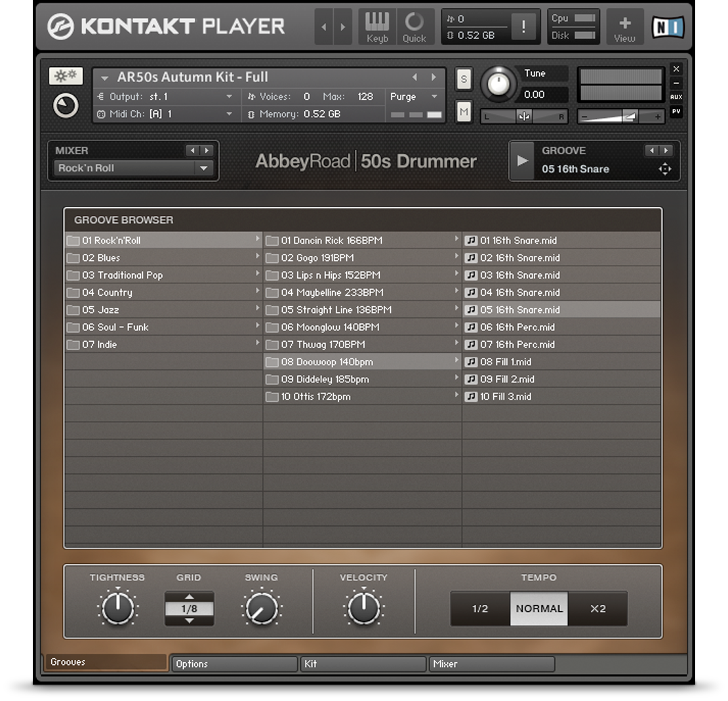The height and width of the screenshot is (701, 728).
Task: Click the instrument round dial icon
Action: pos(66,106)
